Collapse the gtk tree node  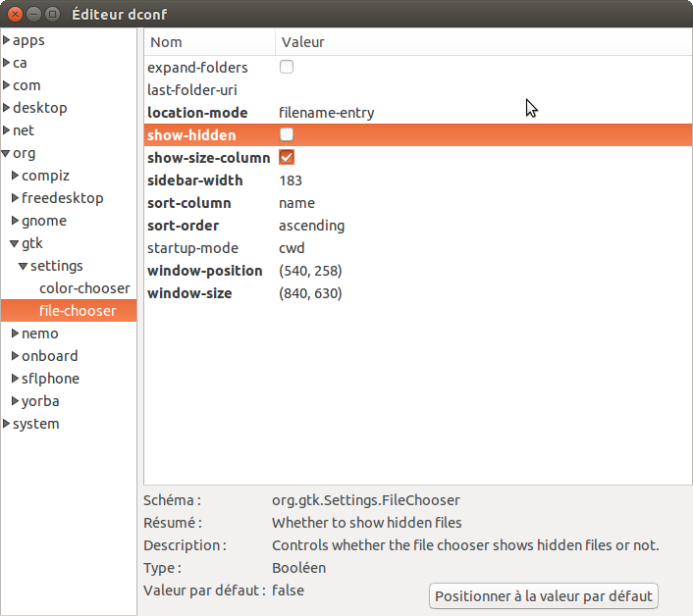tap(15, 244)
